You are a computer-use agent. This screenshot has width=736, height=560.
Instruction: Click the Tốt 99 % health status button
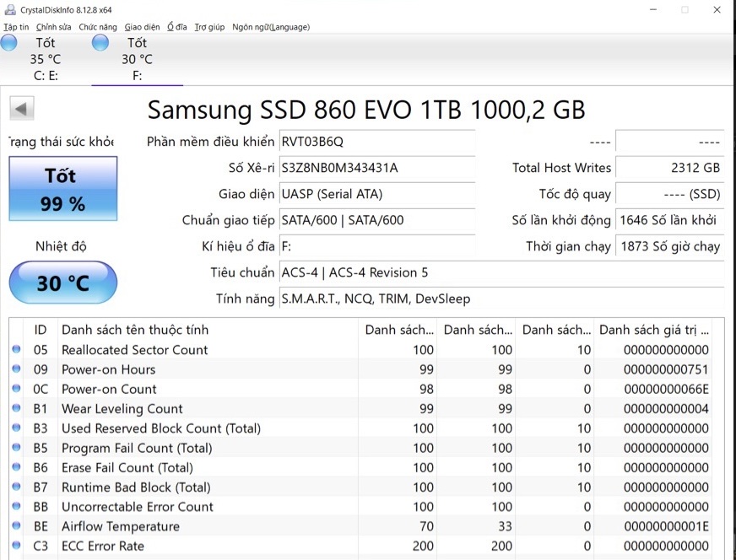[63, 189]
